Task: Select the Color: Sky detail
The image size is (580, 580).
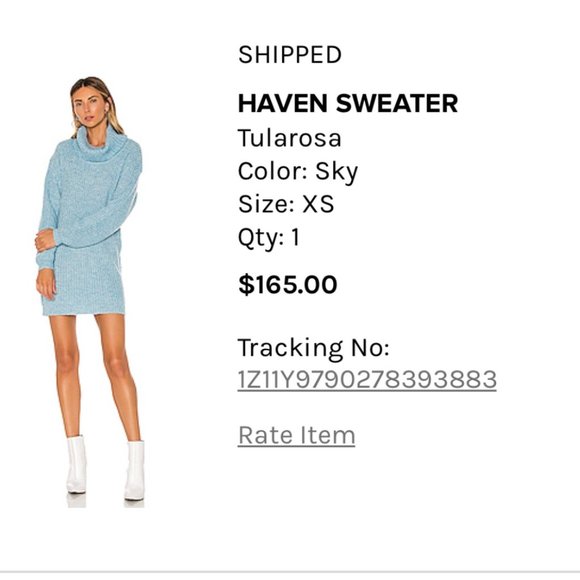Action: click(298, 172)
